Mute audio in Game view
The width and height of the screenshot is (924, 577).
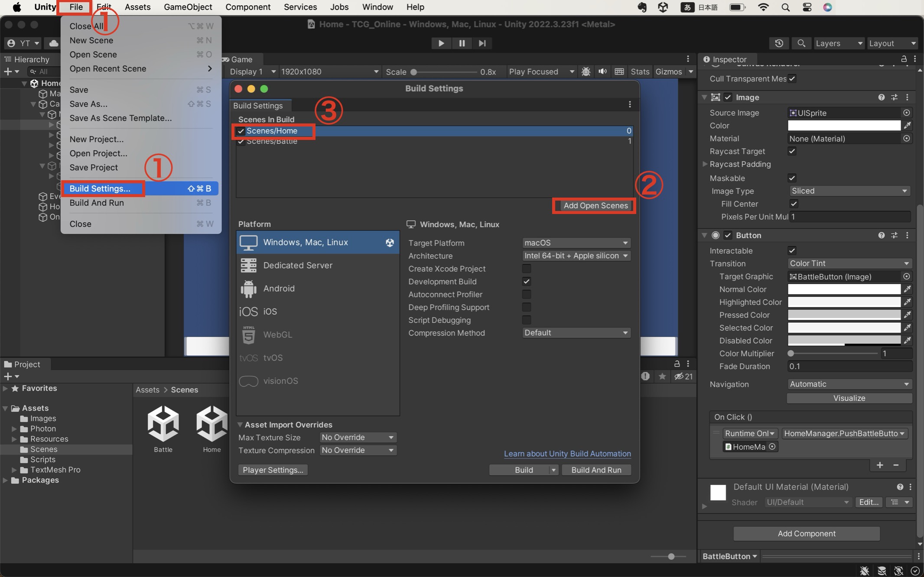[x=602, y=71]
